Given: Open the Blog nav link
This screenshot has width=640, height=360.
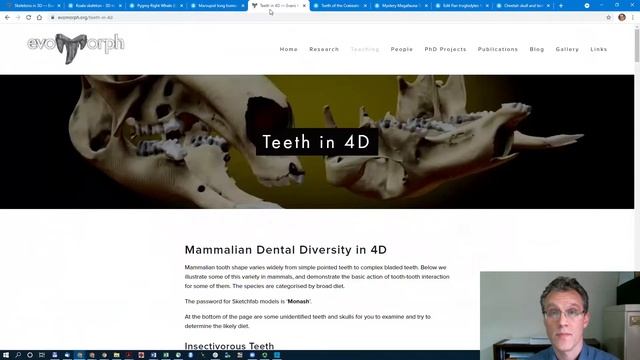Looking at the screenshot, I should tap(537, 49).
